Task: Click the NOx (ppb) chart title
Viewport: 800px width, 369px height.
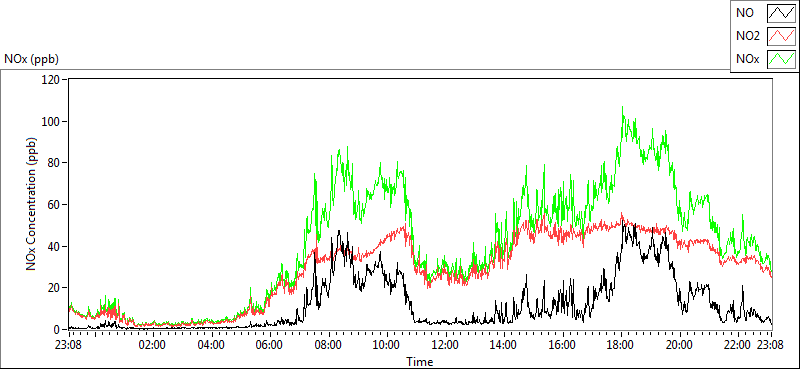Action: (x=32, y=60)
